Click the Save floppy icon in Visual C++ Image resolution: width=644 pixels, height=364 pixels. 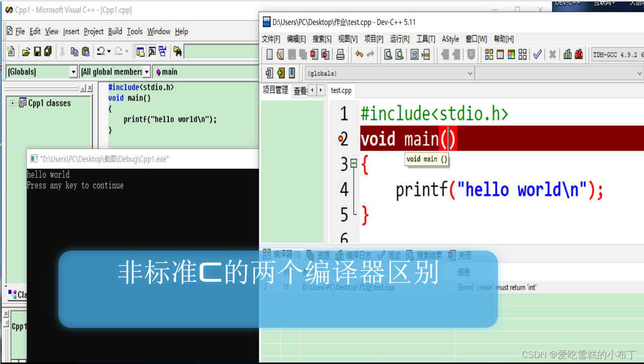pyautogui.click(x=37, y=51)
